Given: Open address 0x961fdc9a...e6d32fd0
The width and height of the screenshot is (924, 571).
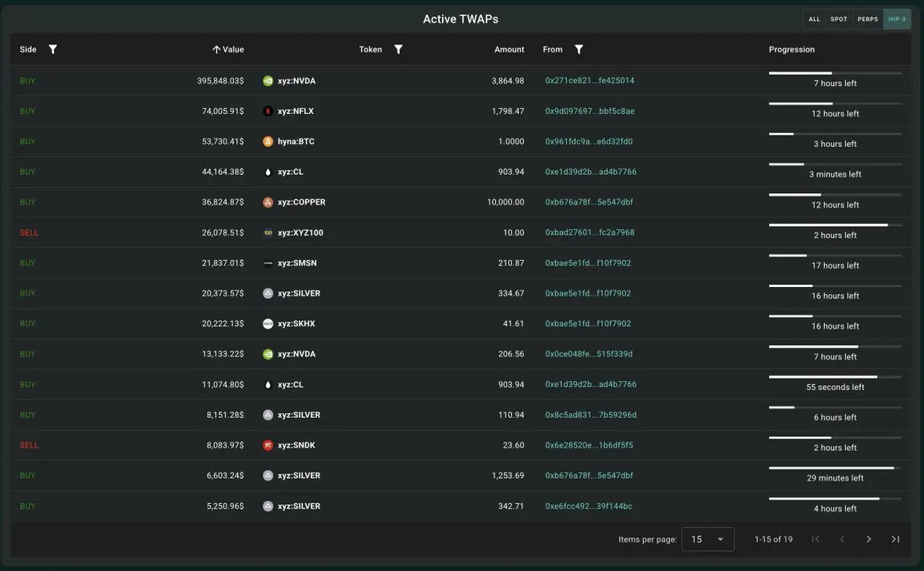Looking at the screenshot, I should tap(589, 142).
